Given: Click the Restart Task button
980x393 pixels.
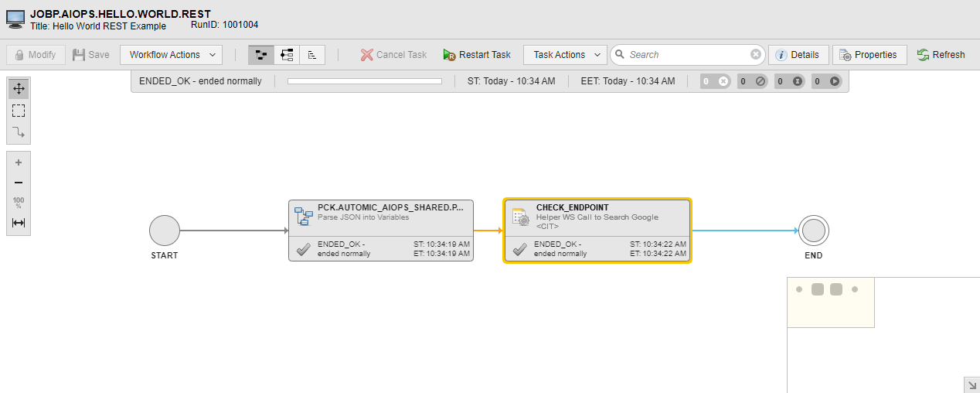Looking at the screenshot, I should click(477, 55).
